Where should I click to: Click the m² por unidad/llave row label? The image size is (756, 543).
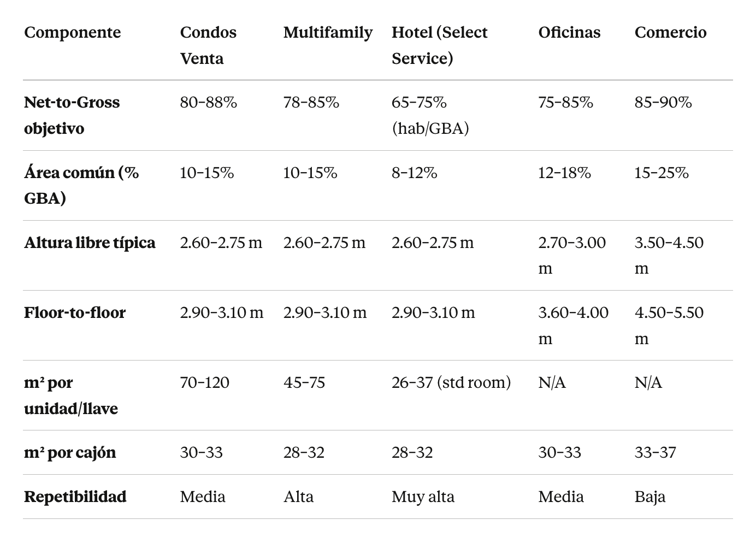click(71, 396)
